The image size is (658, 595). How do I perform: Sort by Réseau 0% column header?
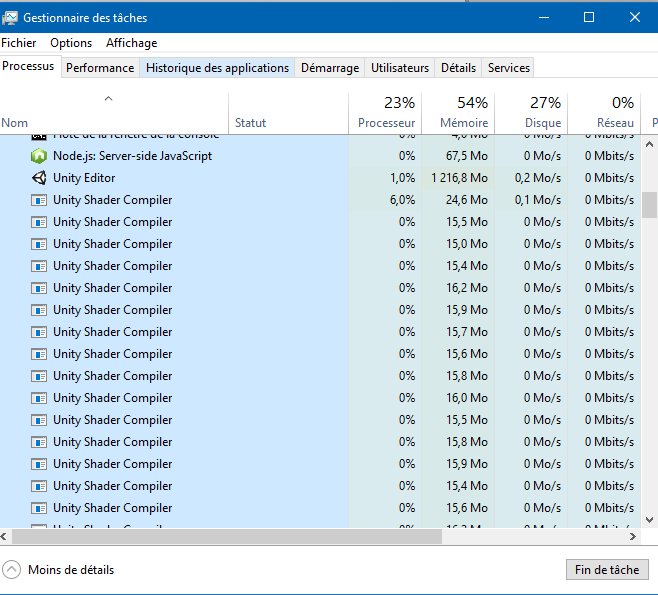tap(604, 112)
